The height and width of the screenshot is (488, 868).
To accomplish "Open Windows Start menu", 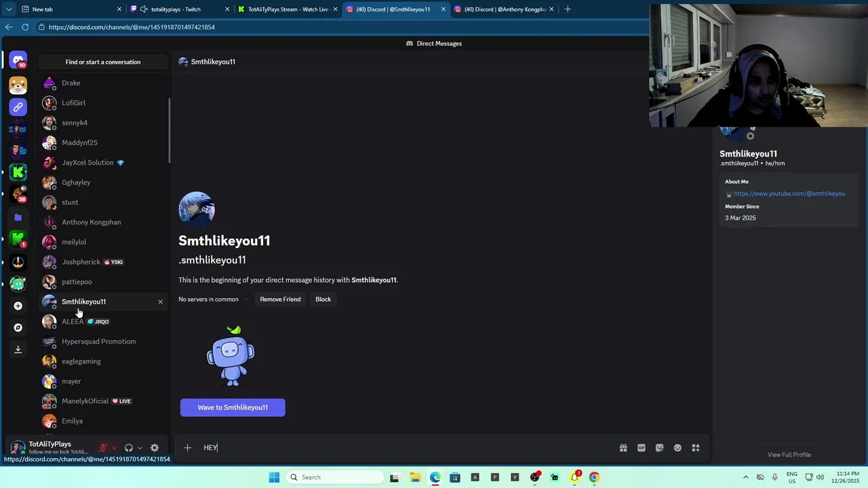I will coord(274,477).
